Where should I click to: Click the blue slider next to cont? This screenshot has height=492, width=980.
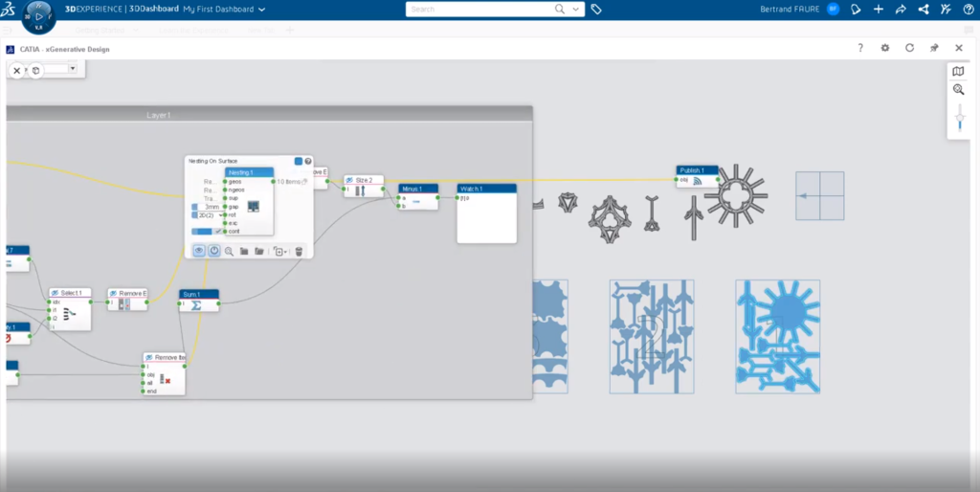pos(202,232)
